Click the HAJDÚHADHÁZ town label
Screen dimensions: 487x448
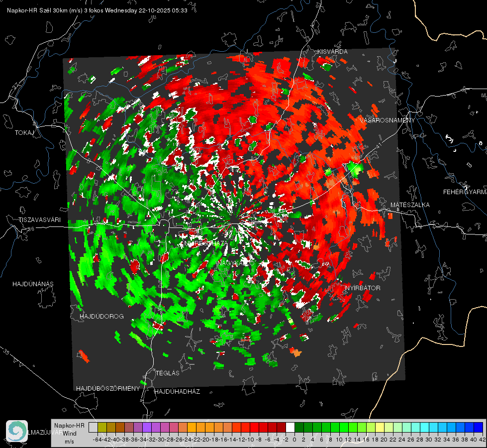click(x=177, y=392)
